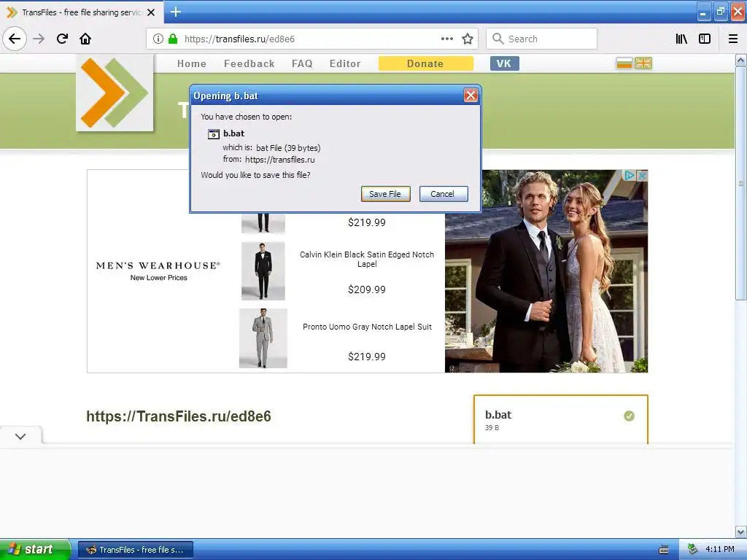Click the black tuxedo product thumbnail
The image size is (747, 560).
pyautogui.click(x=263, y=271)
